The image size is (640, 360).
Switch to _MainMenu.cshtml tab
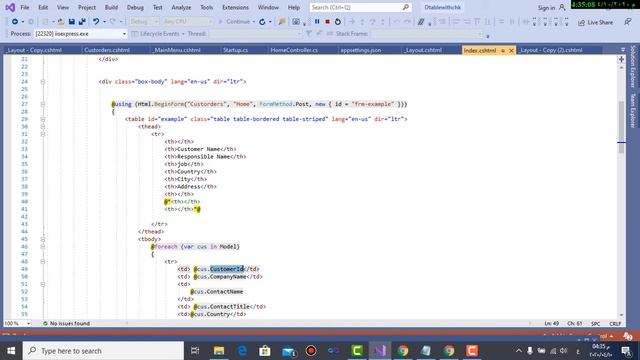click(x=177, y=50)
